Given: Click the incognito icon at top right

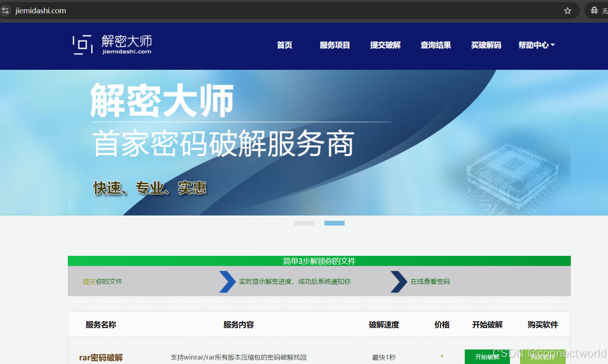Looking at the screenshot, I should click(594, 10).
